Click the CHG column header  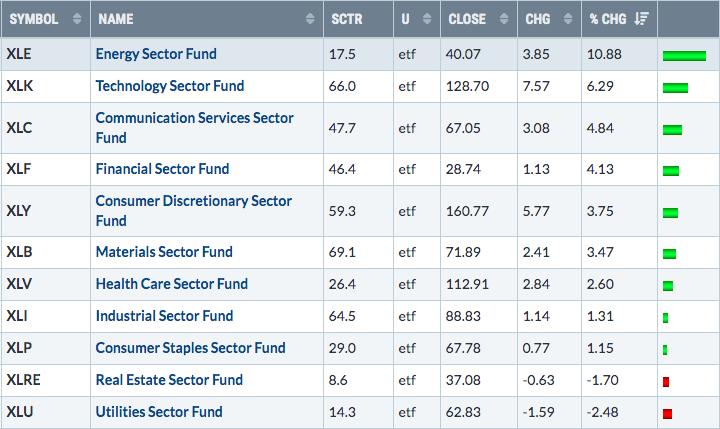(539, 19)
